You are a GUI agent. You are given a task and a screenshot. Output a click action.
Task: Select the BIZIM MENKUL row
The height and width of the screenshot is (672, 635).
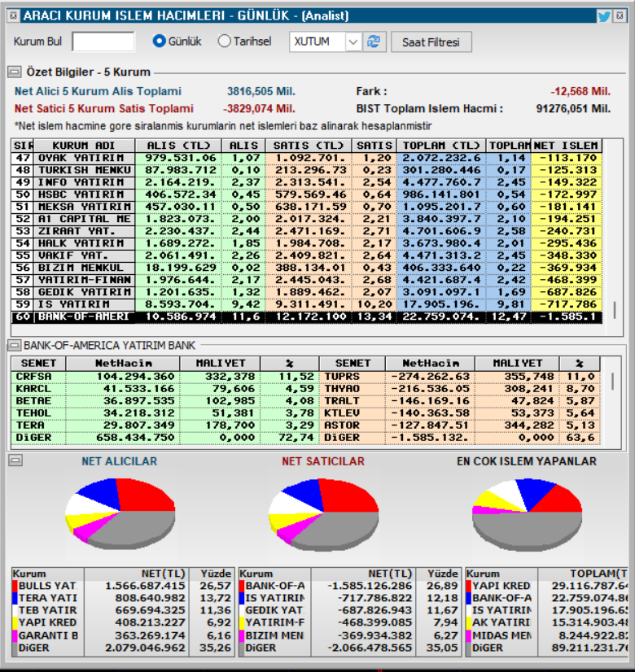[x=307, y=268]
